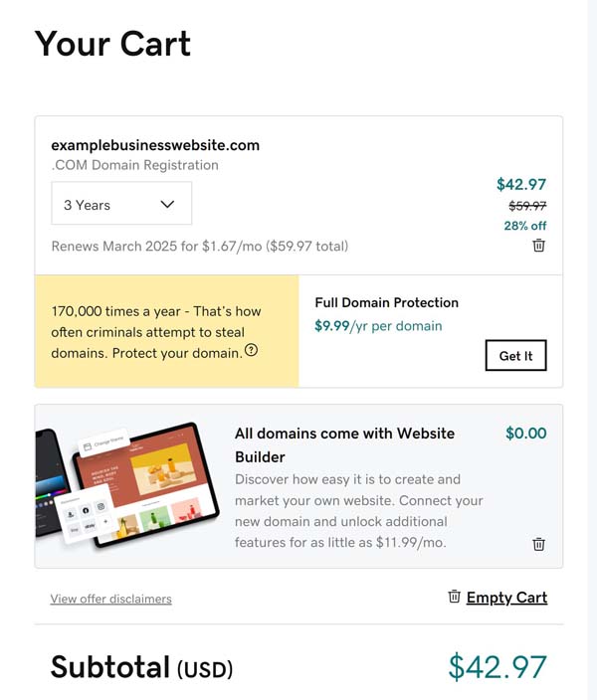
Task: Open View offer disclaimers link
Action: (110, 599)
